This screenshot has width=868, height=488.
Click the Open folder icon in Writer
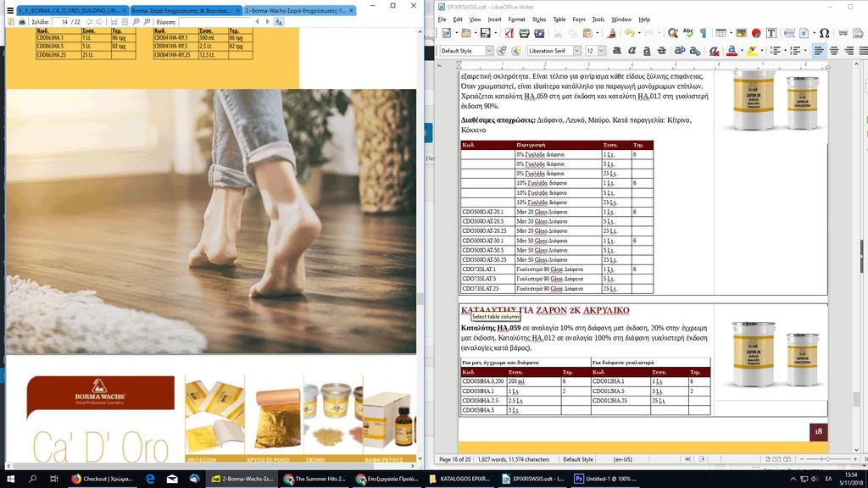[465, 34]
